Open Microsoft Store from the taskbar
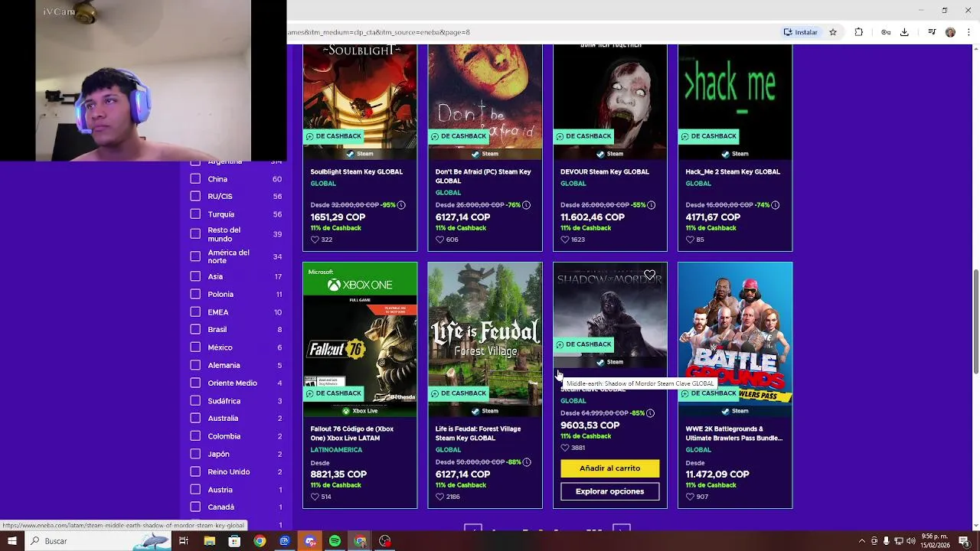This screenshot has height=551, width=980. tap(234, 541)
